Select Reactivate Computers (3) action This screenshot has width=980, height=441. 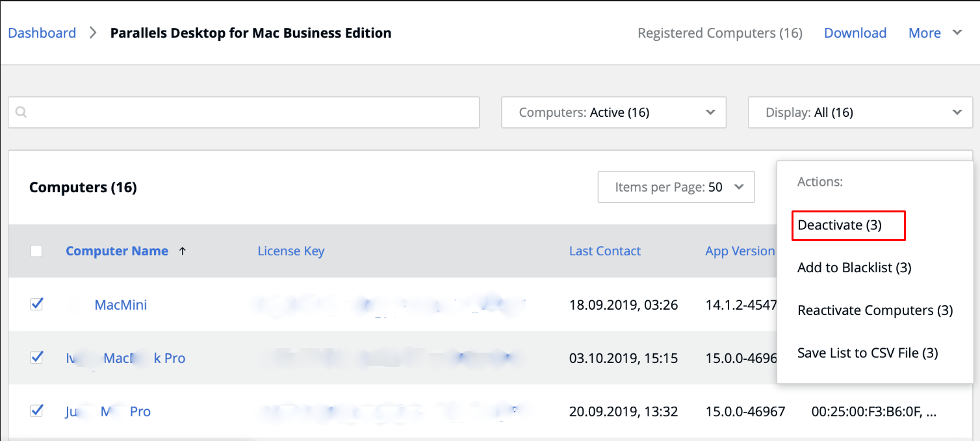click(875, 310)
